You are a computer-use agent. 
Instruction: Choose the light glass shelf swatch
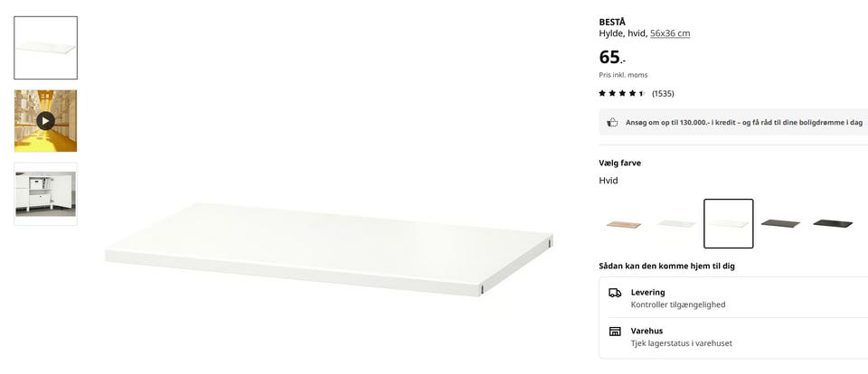click(676, 223)
